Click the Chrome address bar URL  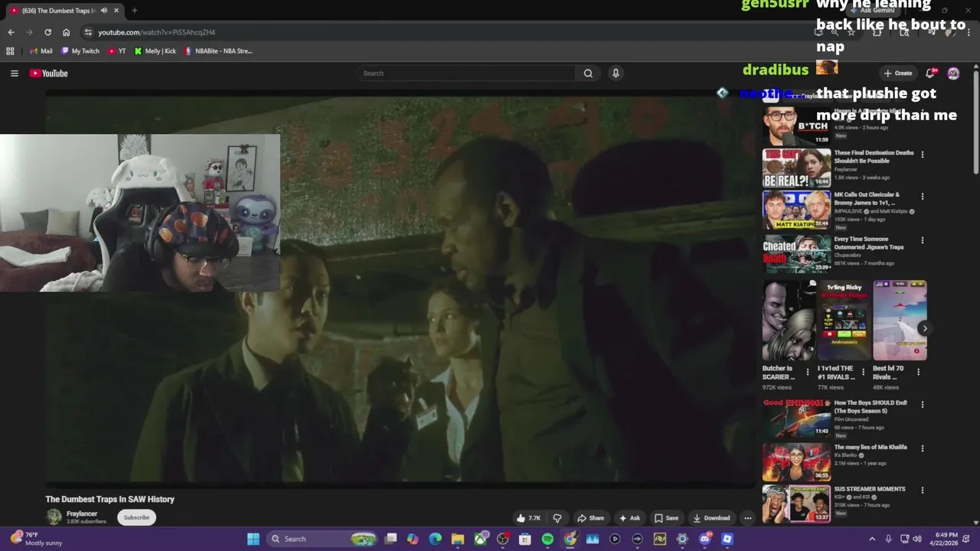pyautogui.click(x=156, y=32)
